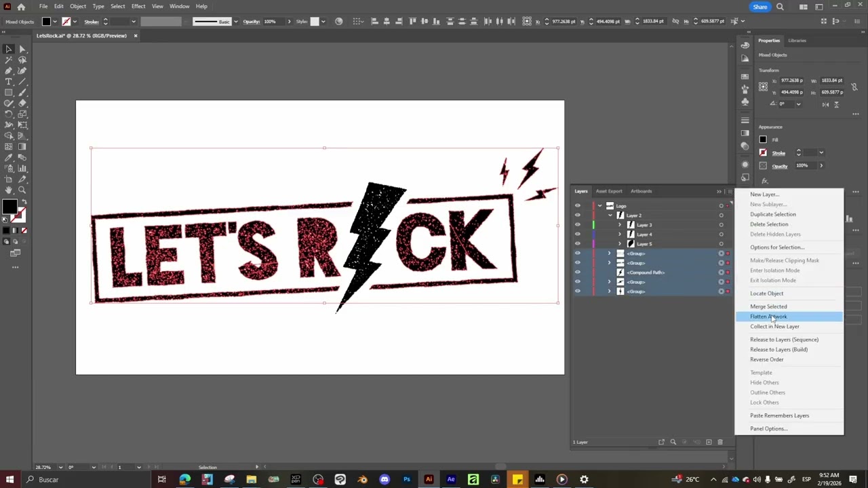Open the rotation angle dropdown
868x488 pixels.
click(x=798, y=104)
